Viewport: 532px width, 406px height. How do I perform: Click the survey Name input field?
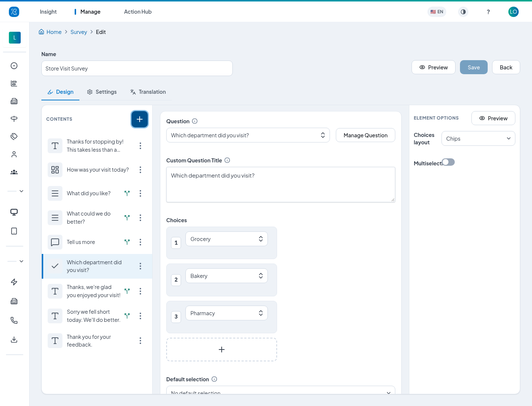click(x=137, y=68)
